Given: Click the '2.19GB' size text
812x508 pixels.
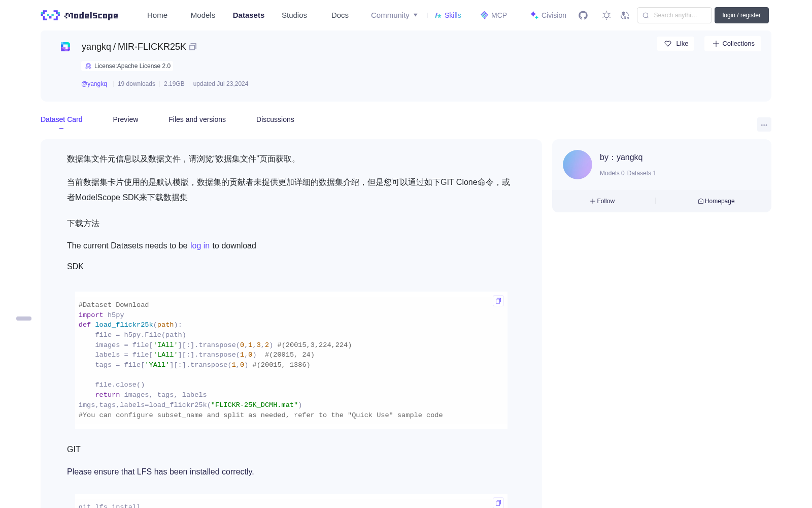Looking at the screenshot, I should coord(174,84).
